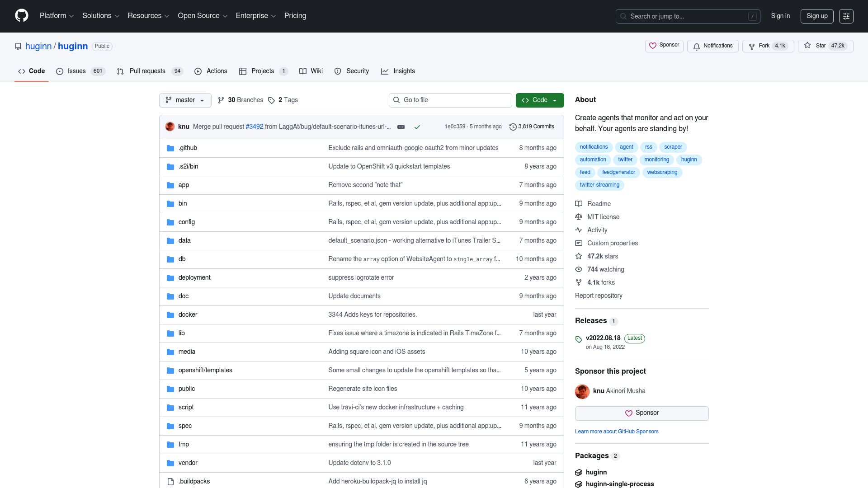Viewport: 868px width, 488px height.
Task: Open the master branch dropdown
Action: (x=185, y=100)
